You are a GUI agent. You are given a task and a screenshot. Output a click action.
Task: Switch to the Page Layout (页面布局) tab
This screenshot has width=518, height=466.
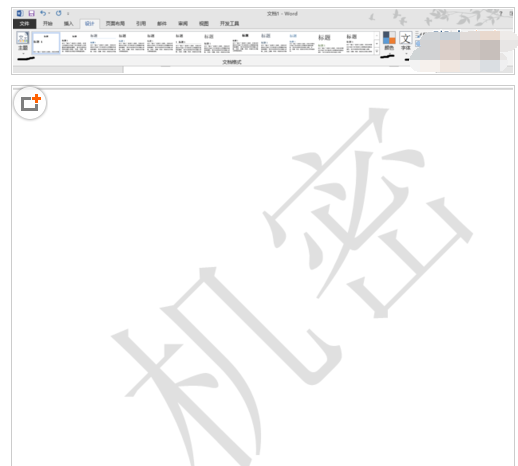pos(115,24)
